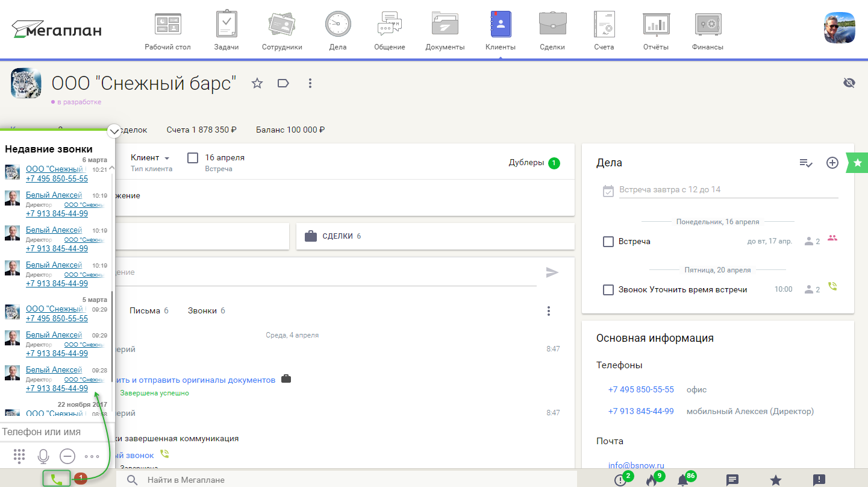
Task: Open email info@bsnow.ru
Action: 636,465
